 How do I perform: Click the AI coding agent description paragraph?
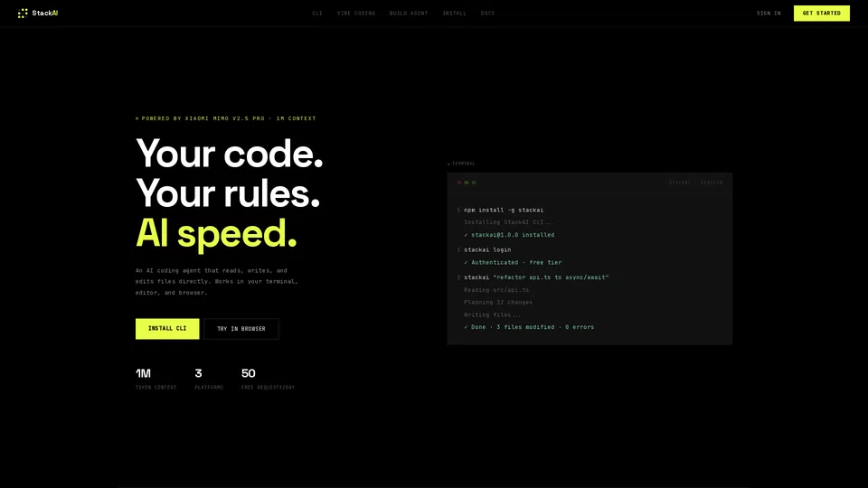point(217,282)
